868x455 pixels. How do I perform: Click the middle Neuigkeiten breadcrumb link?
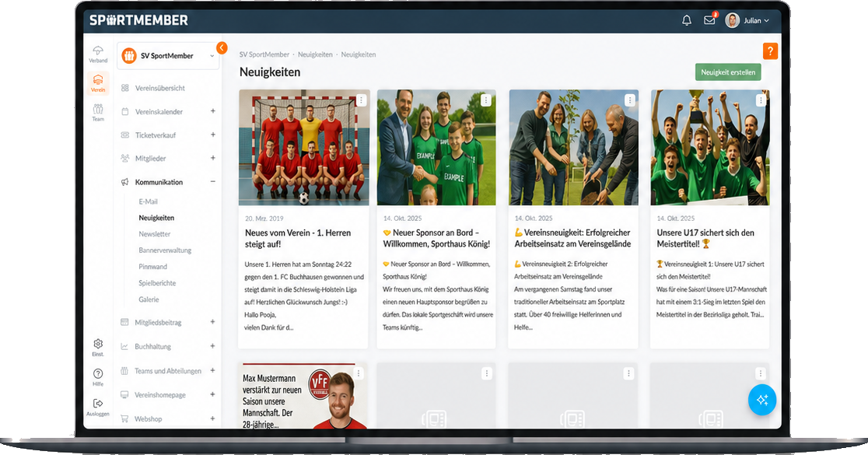[x=315, y=54]
